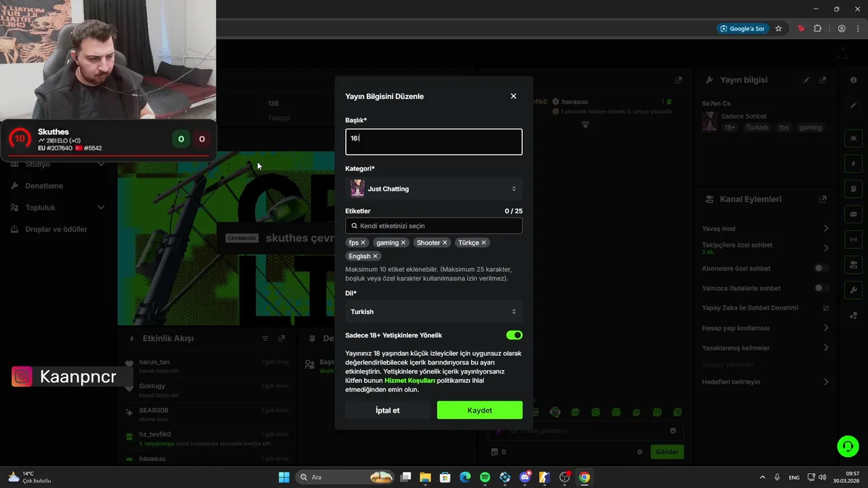Bookmark this page with the star icon

(778, 28)
